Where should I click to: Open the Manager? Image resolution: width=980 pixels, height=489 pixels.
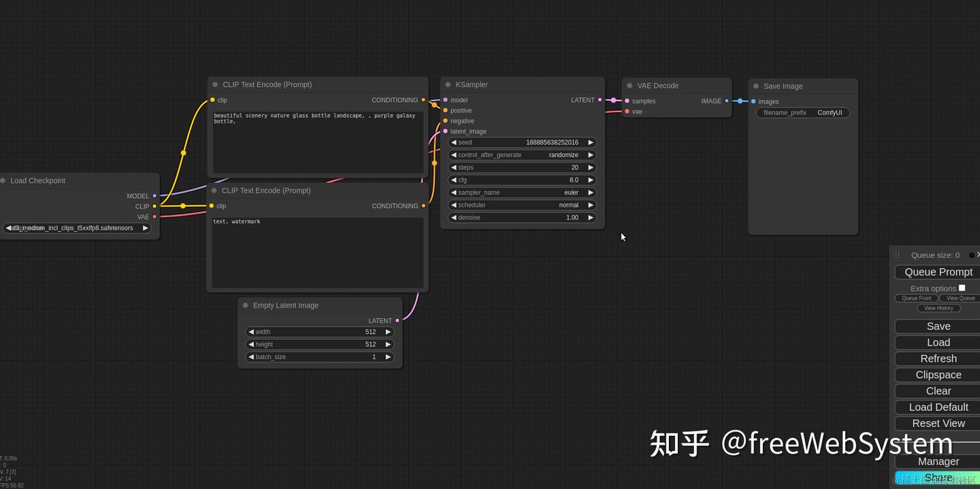[x=938, y=461]
